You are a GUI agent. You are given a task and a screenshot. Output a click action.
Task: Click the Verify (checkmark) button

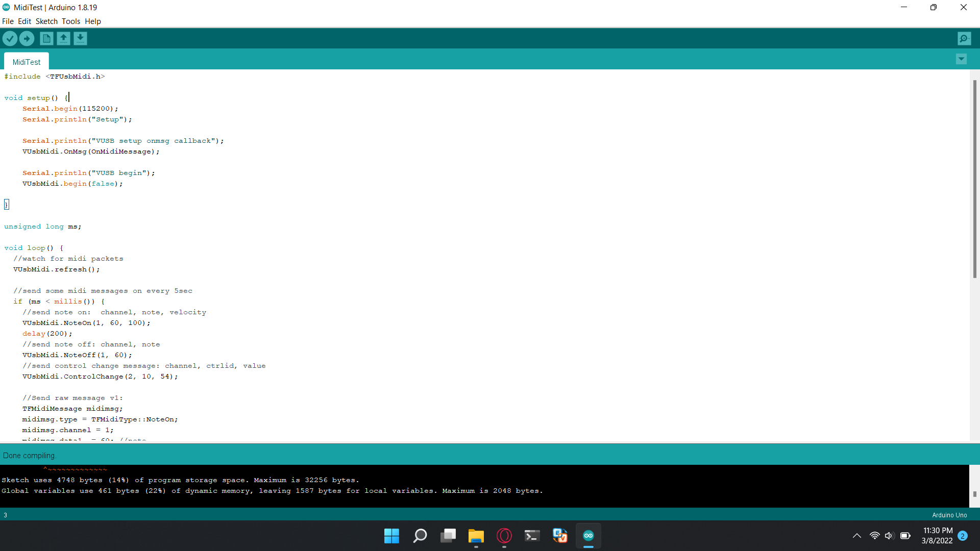click(x=10, y=38)
